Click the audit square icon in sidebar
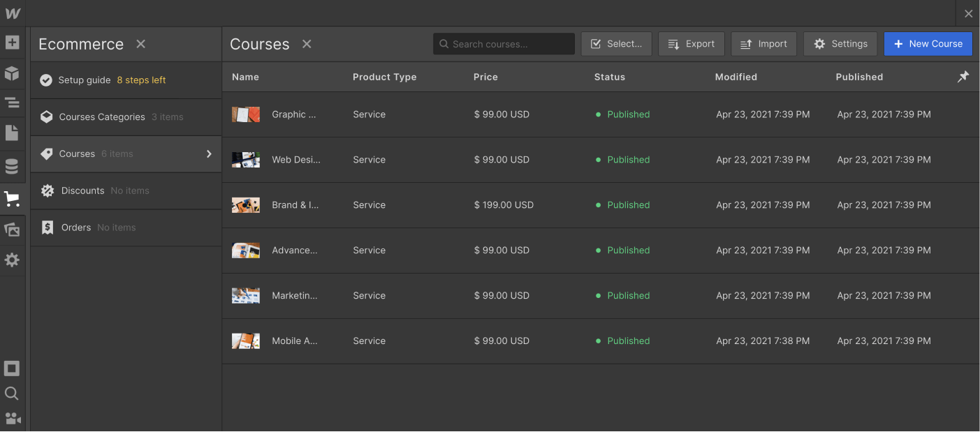The image size is (980, 432). click(12, 368)
